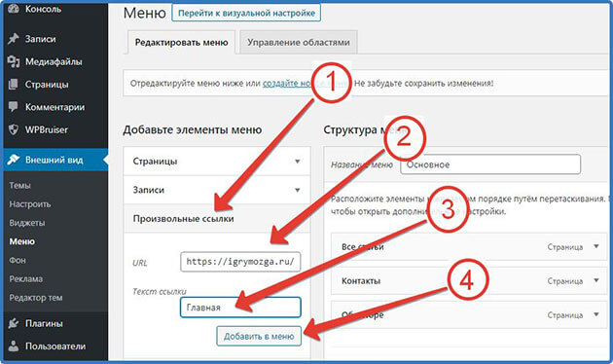Open the Консоль dashboard icon
Viewport: 613px width, 364px height.
point(14,9)
